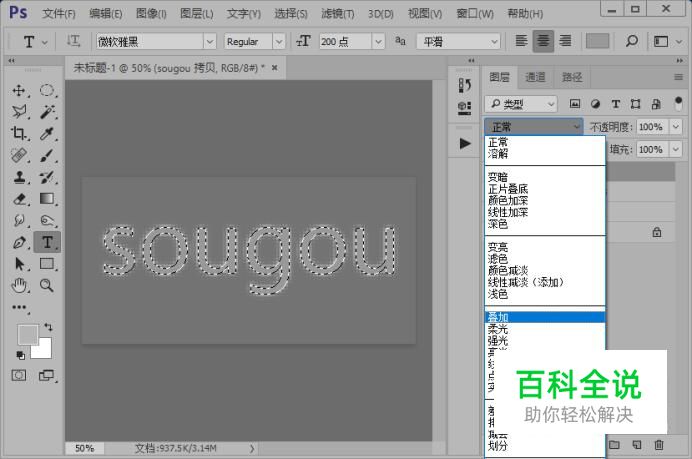Filter layers by adjustment layers icon
This screenshot has width=692, height=459.
tap(595, 104)
